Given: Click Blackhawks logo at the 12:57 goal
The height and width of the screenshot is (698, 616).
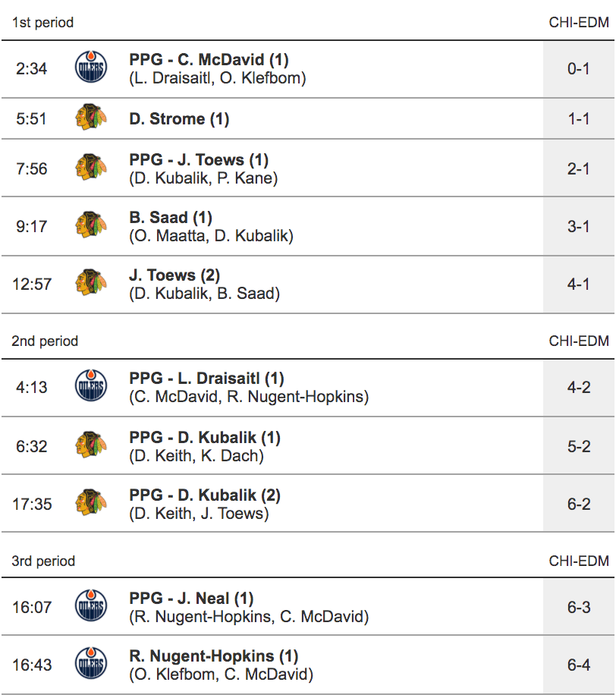Looking at the screenshot, I should coord(91,284).
